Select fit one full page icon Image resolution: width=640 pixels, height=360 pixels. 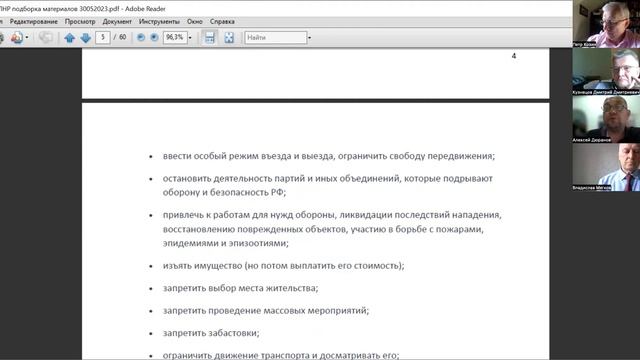229,38
